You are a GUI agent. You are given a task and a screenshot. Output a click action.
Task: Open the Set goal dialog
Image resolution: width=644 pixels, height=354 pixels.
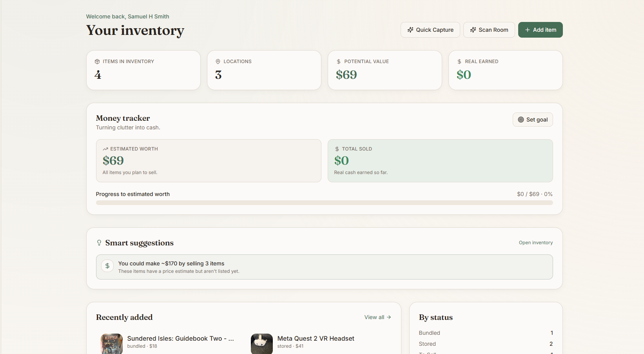tap(533, 120)
